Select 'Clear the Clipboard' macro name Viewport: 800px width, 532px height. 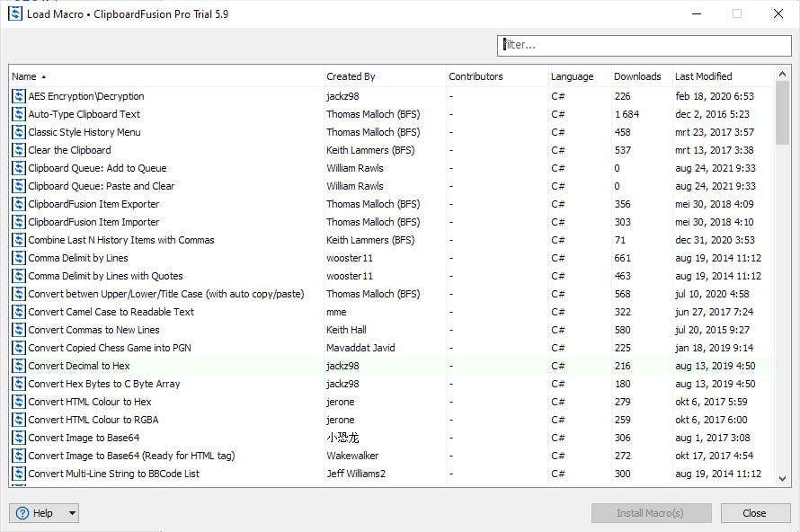[69, 150]
